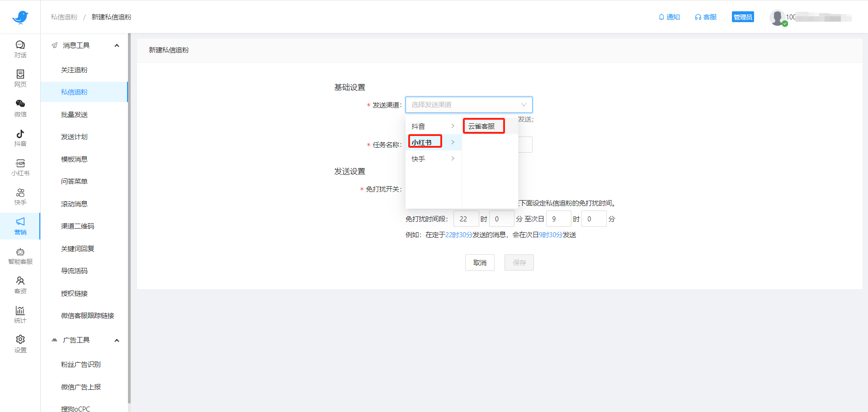This screenshot has height=412, width=868.
Task: Choose 云雀客服 from the channel list
Action: pyautogui.click(x=483, y=126)
